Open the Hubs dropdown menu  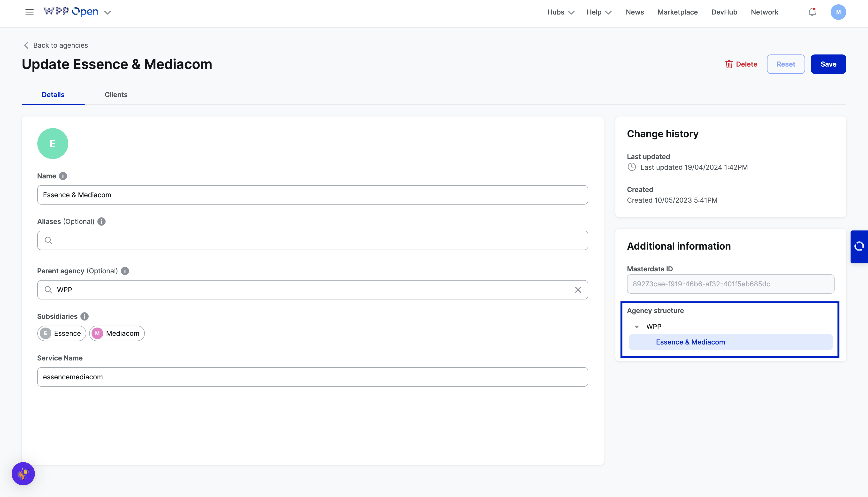point(560,12)
